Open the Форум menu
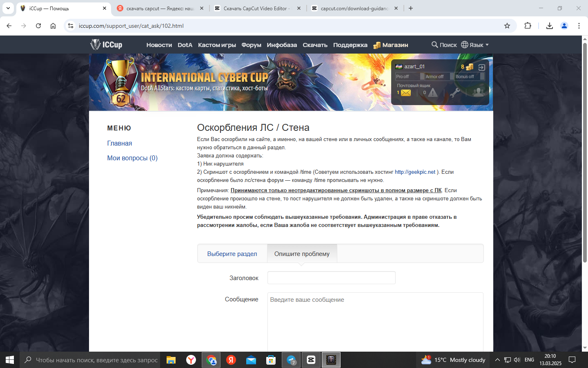 (x=251, y=45)
